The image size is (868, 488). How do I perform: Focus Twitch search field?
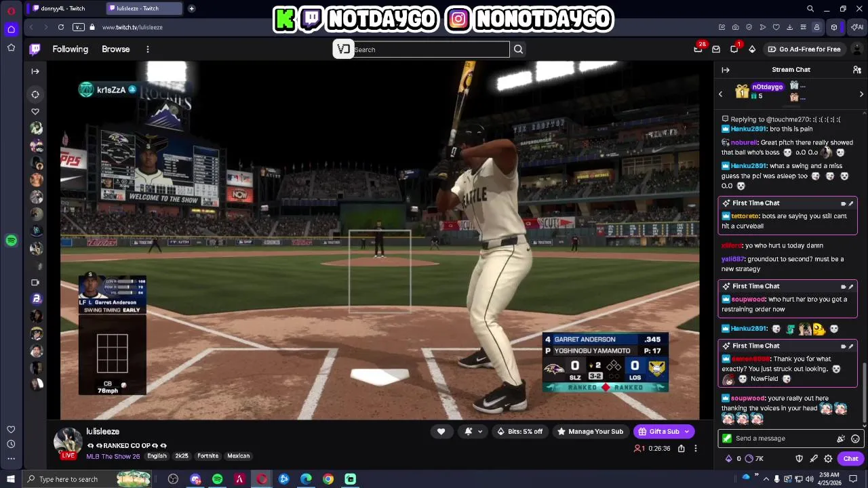[431, 49]
